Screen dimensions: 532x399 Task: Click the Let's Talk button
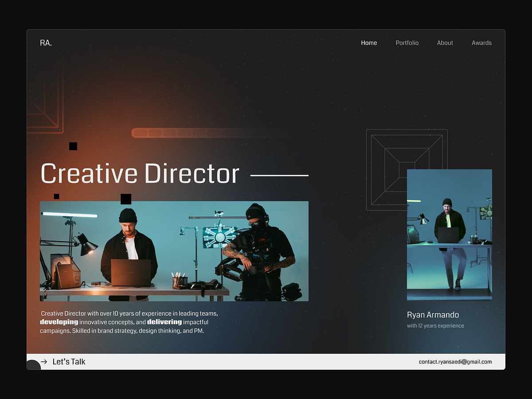pyautogui.click(x=69, y=361)
